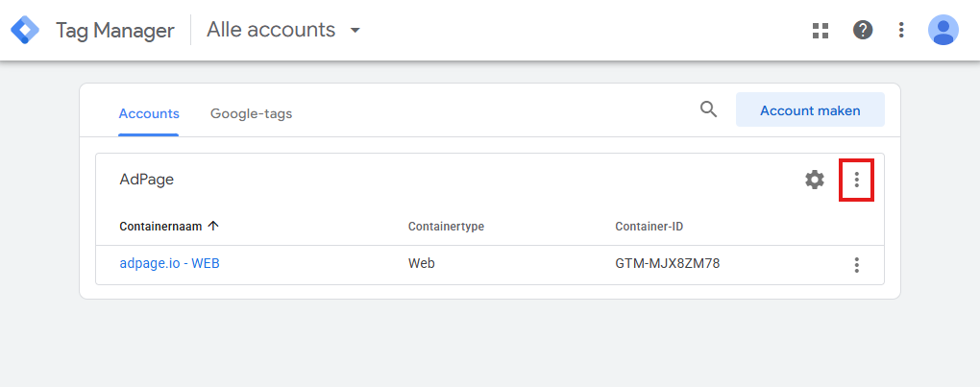980x387 pixels.
Task: Open AdPage account three-dot menu
Action: click(x=856, y=180)
